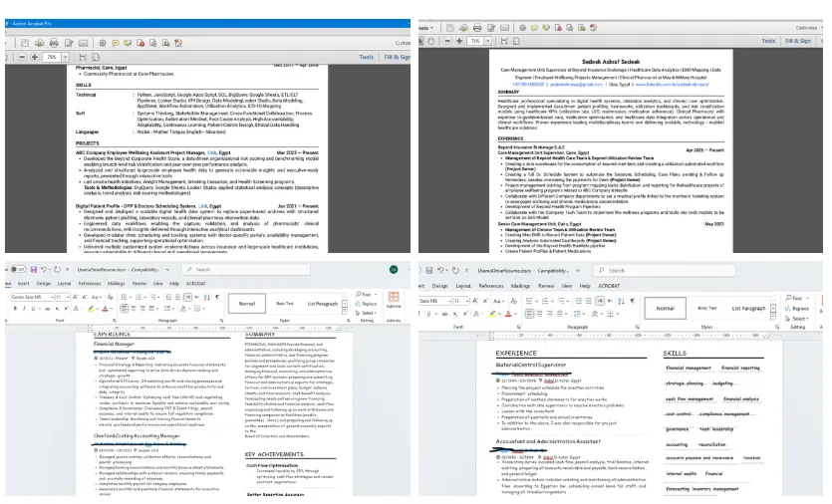The image size is (832, 504).
Task: Open Line Spacing dropdown in right Word ribbon
Action: point(584,314)
